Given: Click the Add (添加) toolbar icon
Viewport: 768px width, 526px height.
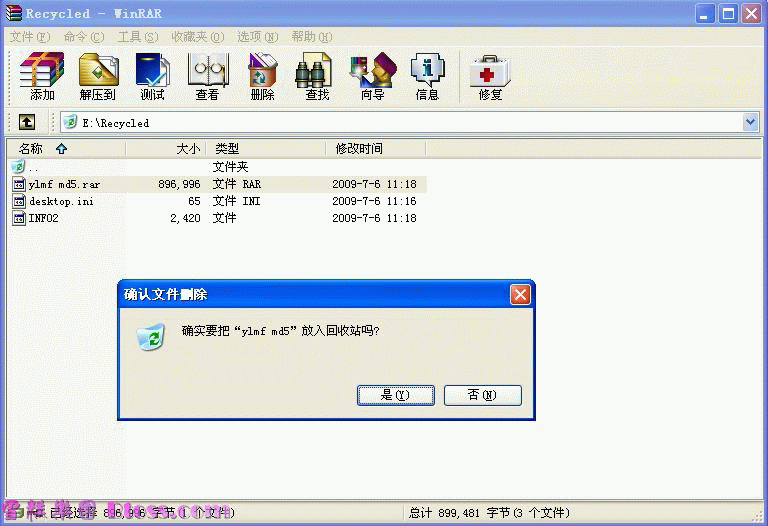Looking at the screenshot, I should click(42, 76).
